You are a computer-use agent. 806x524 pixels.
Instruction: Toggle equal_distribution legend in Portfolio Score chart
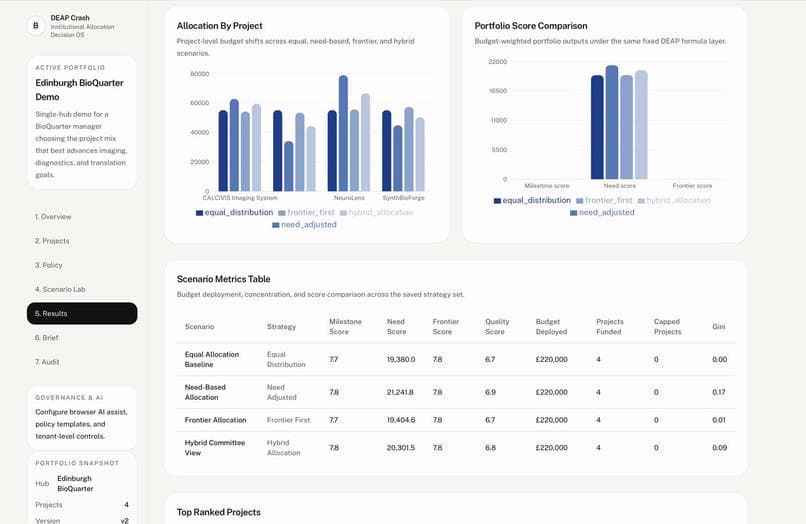coord(532,201)
